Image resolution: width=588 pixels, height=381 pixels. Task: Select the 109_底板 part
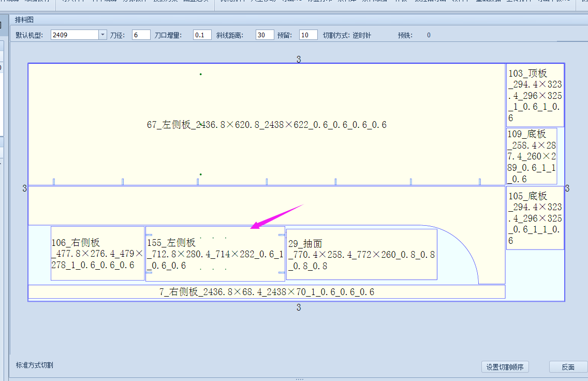532,156
